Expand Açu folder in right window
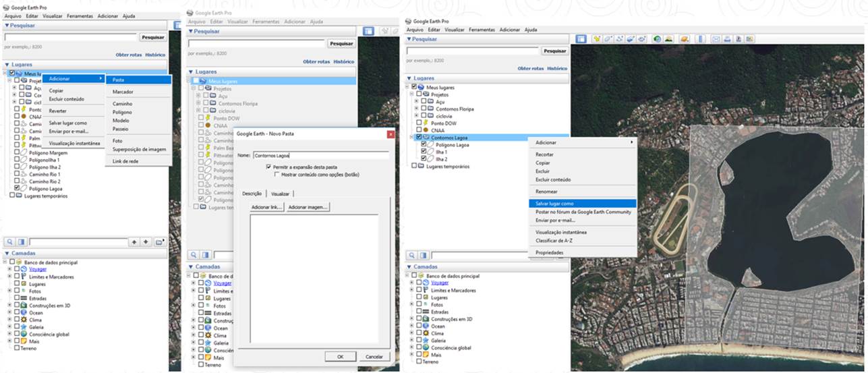The image size is (868, 373). coord(417,101)
